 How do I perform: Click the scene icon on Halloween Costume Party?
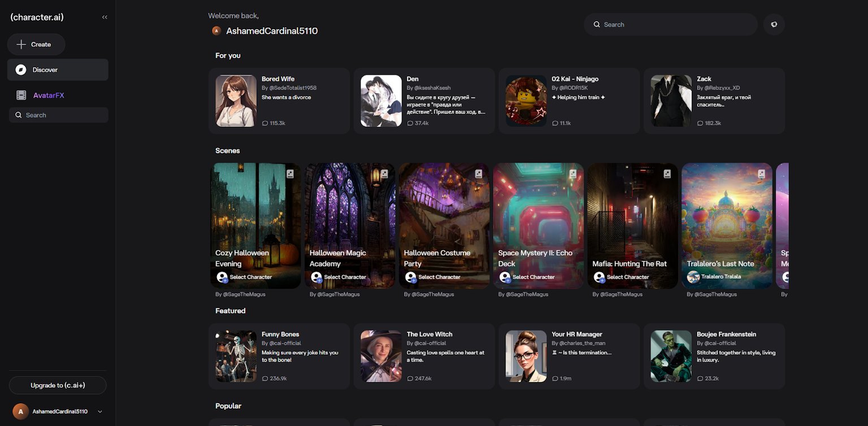pos(479,174)
